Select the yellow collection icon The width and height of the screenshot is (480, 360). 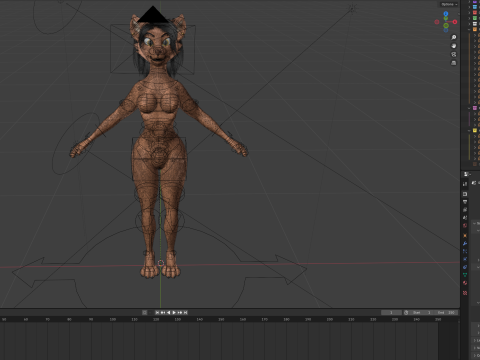475,130
